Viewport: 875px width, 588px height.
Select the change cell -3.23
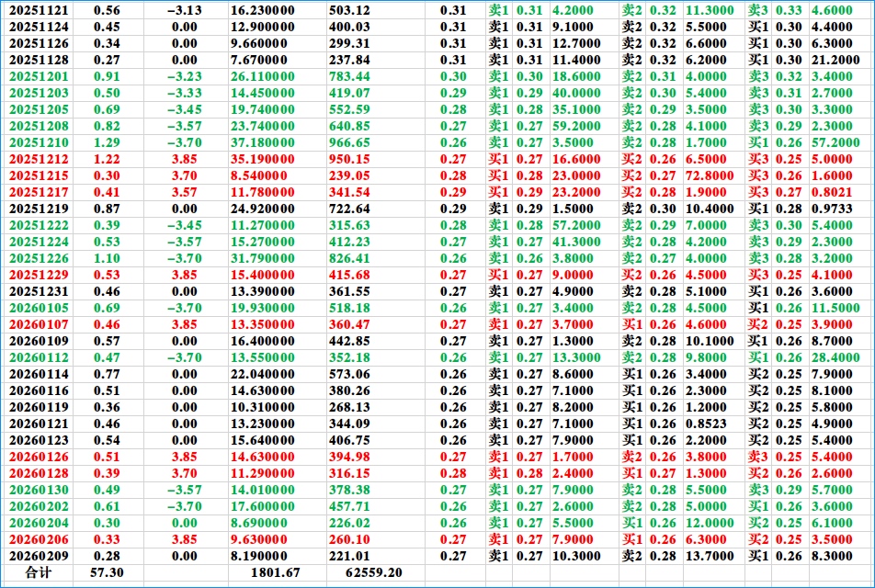coord(185,76)
